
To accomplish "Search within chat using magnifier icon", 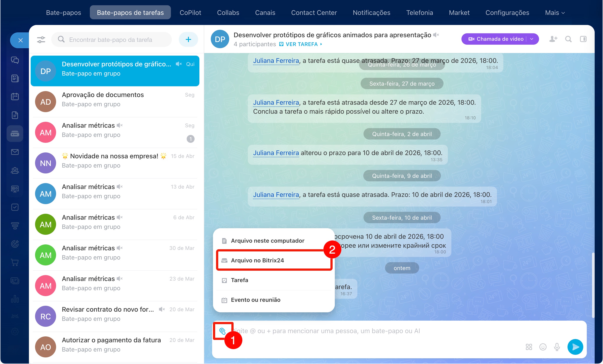I will coord(568,39).
